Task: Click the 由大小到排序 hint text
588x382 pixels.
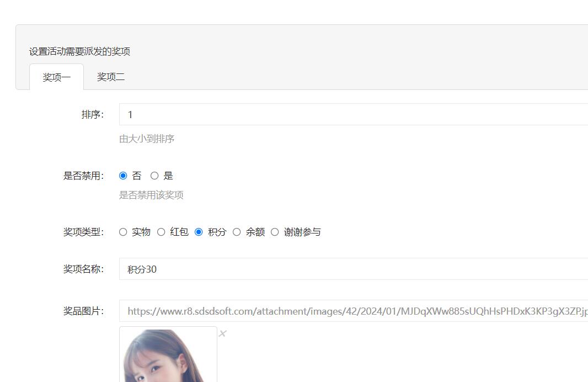Action: pos(147,139)
